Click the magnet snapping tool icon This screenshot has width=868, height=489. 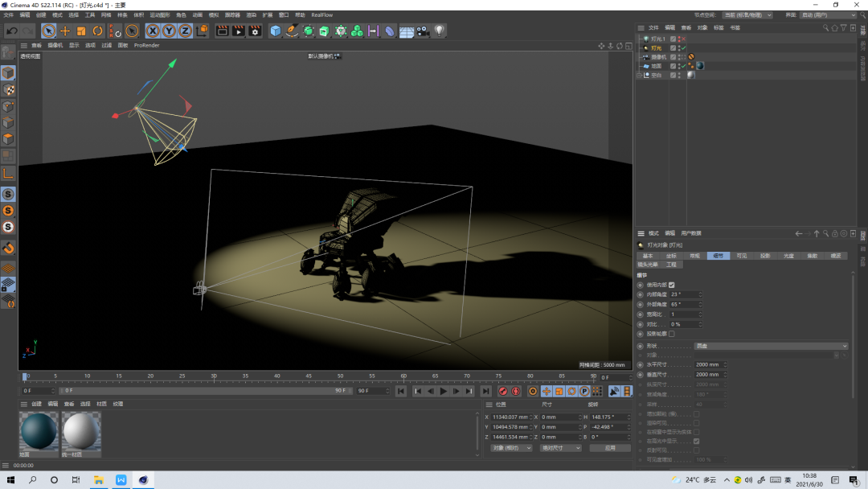(8, 248)
